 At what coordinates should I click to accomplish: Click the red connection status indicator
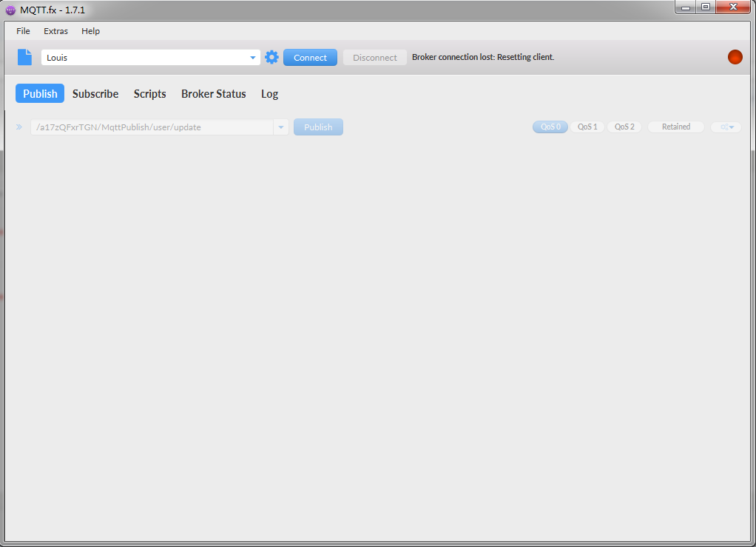[735, 57]
